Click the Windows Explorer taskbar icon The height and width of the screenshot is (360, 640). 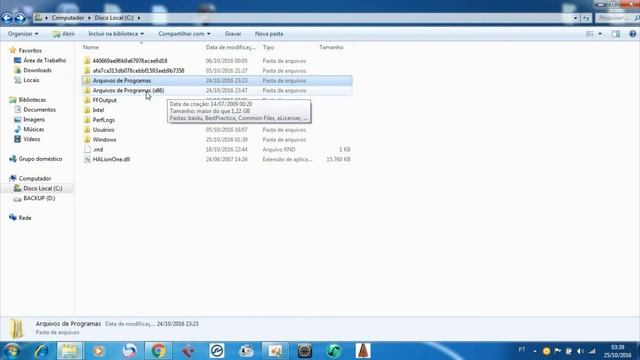[x=69, y=351]
